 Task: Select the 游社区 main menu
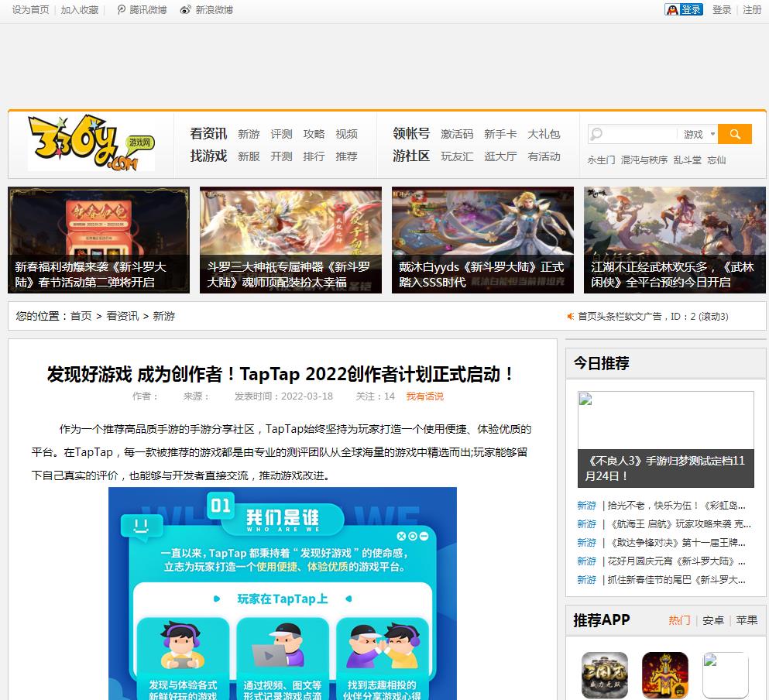411,156
